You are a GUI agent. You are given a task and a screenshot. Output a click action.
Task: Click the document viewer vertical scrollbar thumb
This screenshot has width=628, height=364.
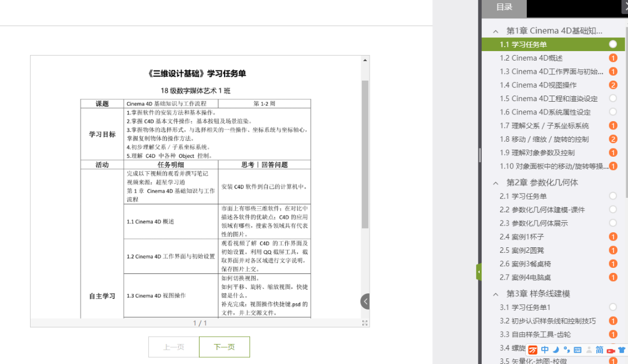click(x=365, y=154)
